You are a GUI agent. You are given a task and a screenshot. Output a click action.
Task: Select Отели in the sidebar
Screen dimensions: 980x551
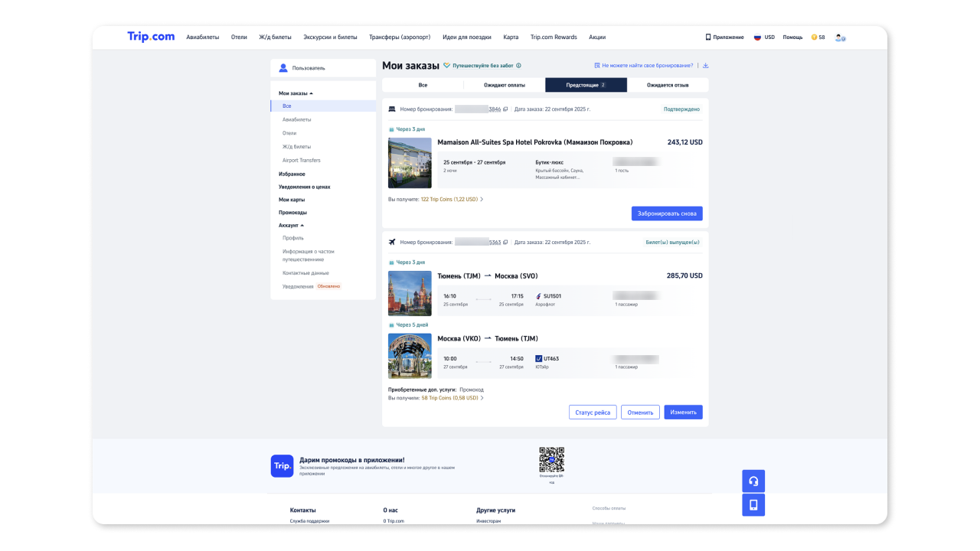(289, 133)
